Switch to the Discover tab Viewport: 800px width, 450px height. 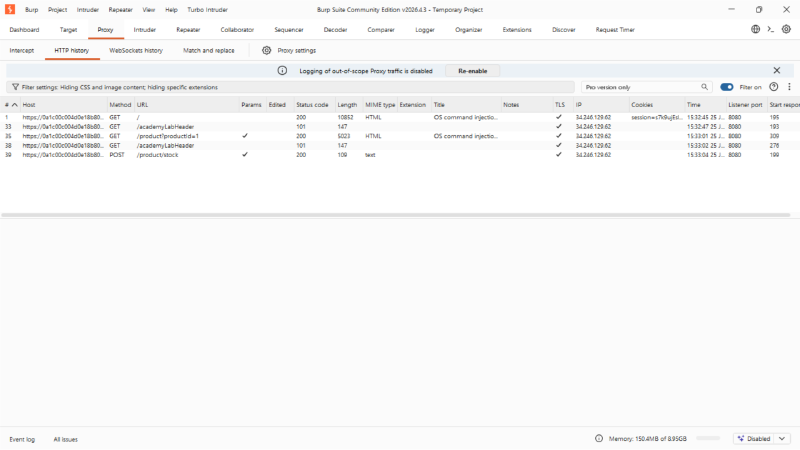tap(563, 30)
